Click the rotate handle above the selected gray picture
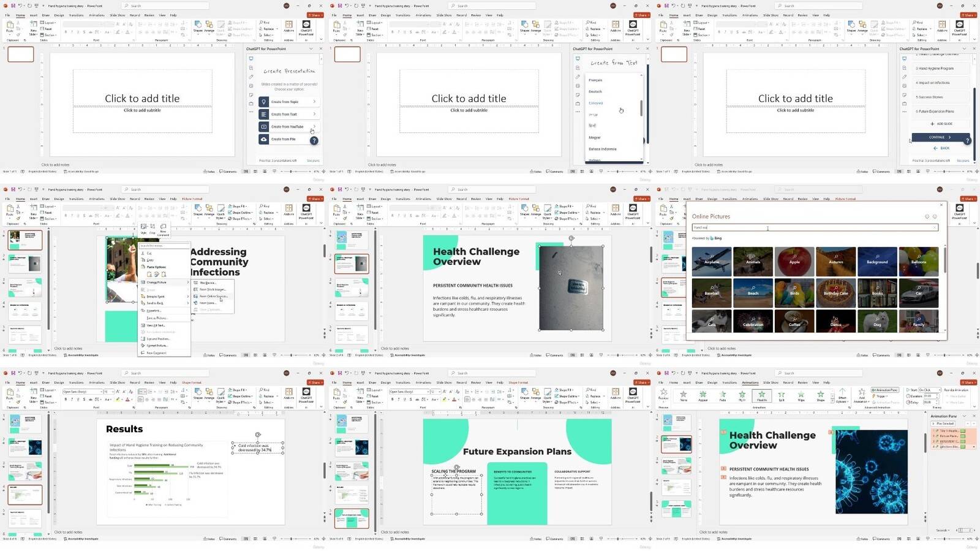Image resolution: width=980 pixels, height=551 pixels. pos(571,238)
